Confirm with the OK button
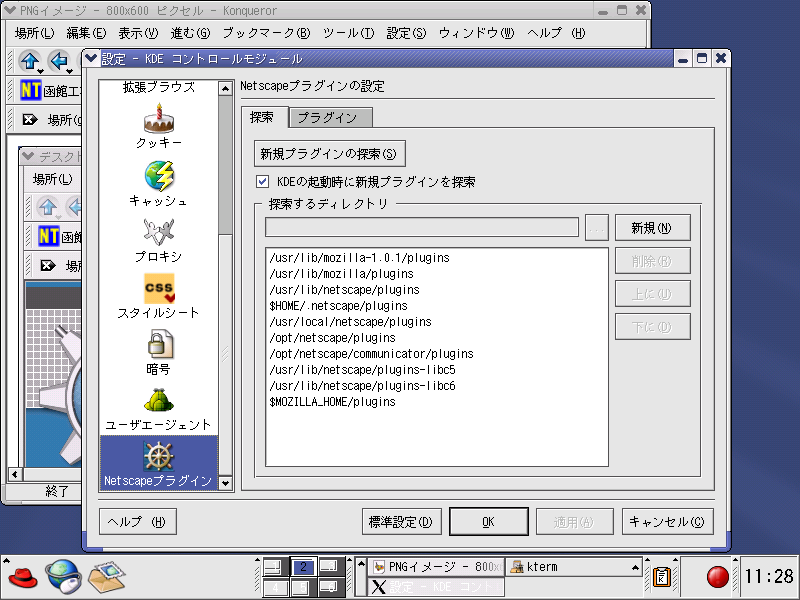The image size is (800, 600). 489,521
